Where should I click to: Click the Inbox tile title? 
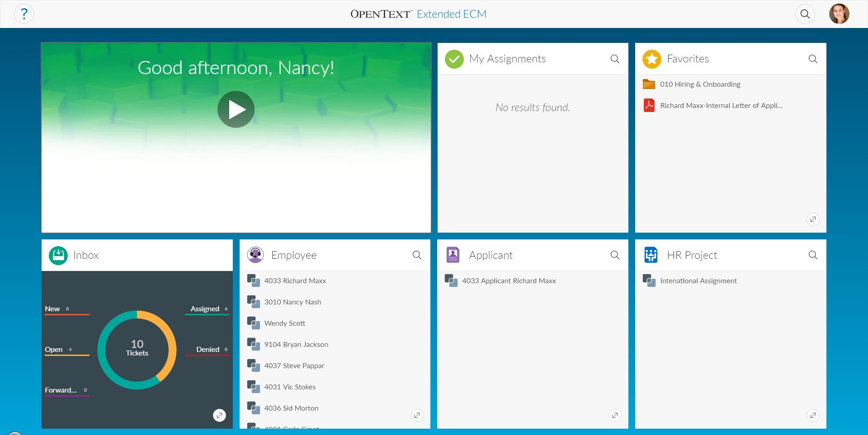pos(86,255)
